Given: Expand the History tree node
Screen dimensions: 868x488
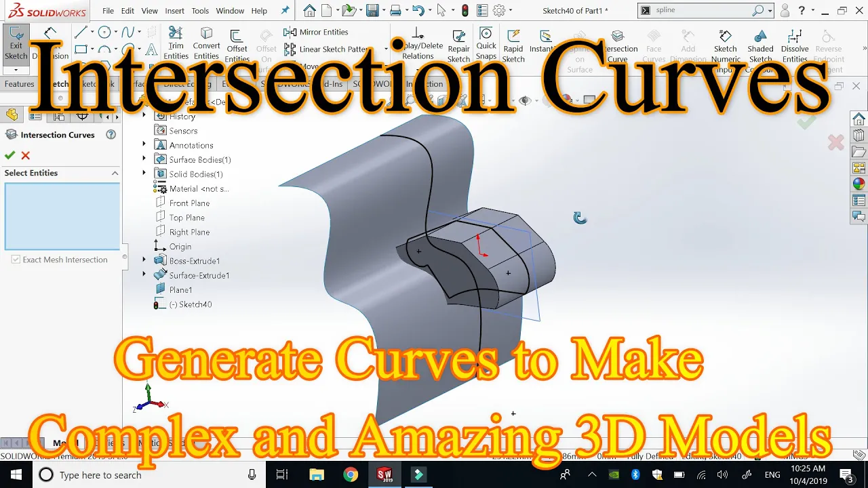Looking at the screenshot, I should [x=144, y=116].
